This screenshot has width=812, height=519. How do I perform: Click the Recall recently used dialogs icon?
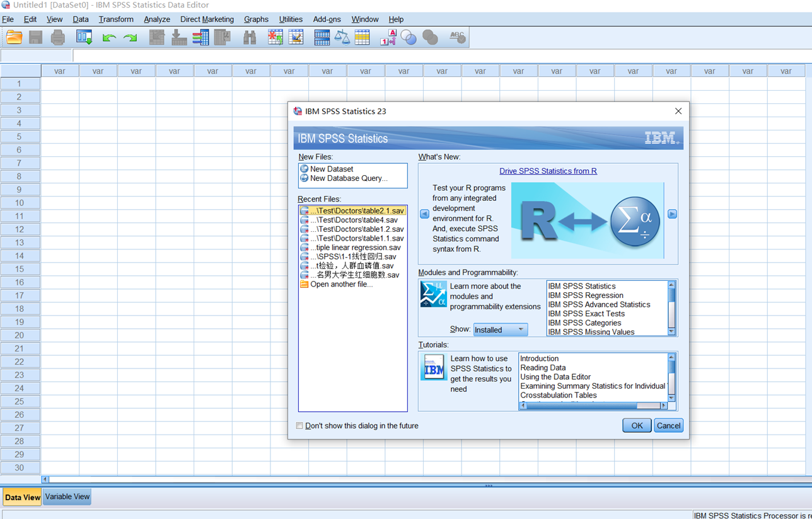point(84,38)
